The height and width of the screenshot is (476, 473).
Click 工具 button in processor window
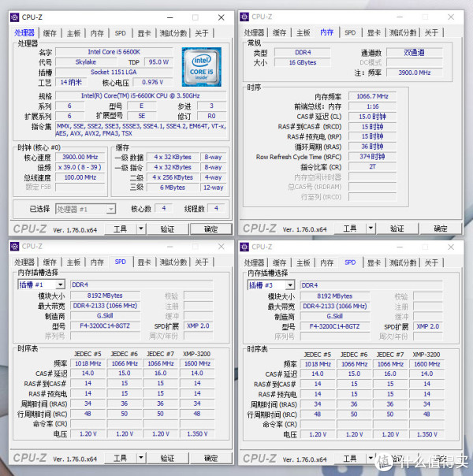pyautogui.click(x=121, y=229)
